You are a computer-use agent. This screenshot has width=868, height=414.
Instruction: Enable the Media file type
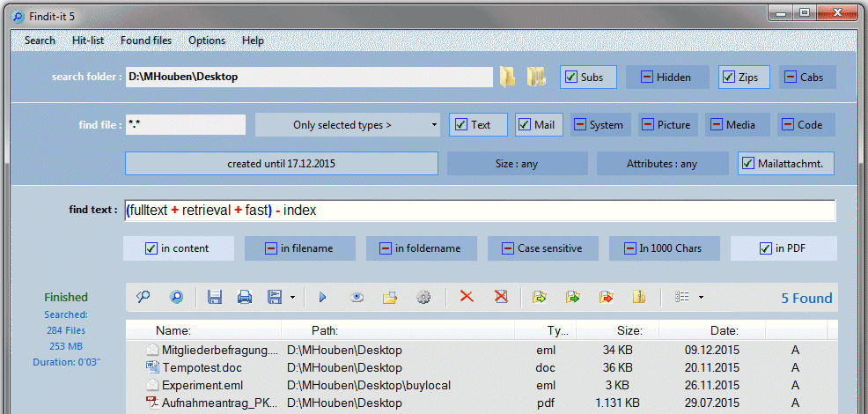click(738, 125)
